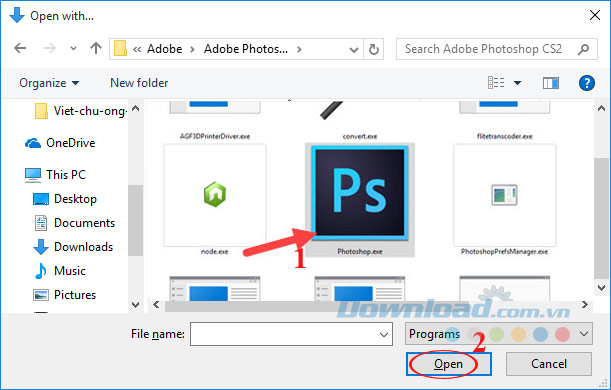Go back with the Back arrow
The image size is (611, 390).
(x=20, y=49)
